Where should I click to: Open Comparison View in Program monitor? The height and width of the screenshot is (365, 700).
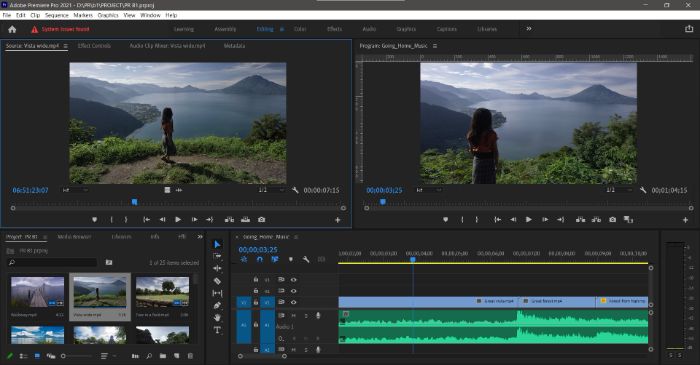pyautogui.click(x=629, y=220)
